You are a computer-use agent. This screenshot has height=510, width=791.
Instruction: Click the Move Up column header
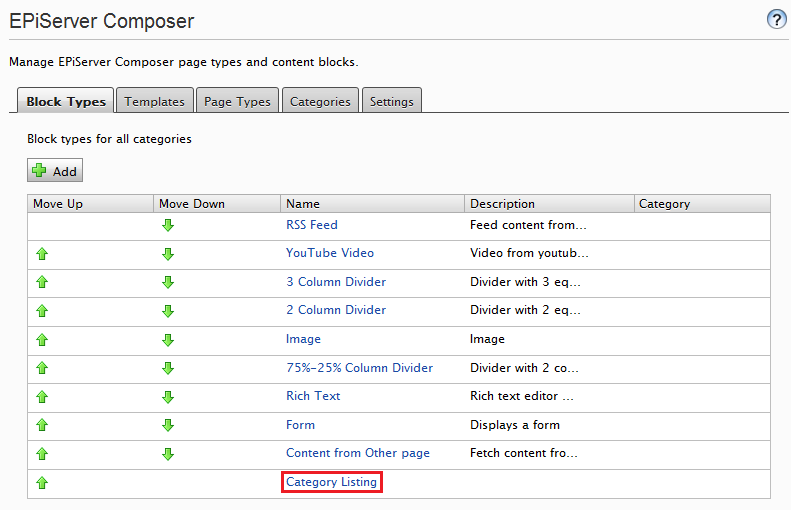pos(91,204)
